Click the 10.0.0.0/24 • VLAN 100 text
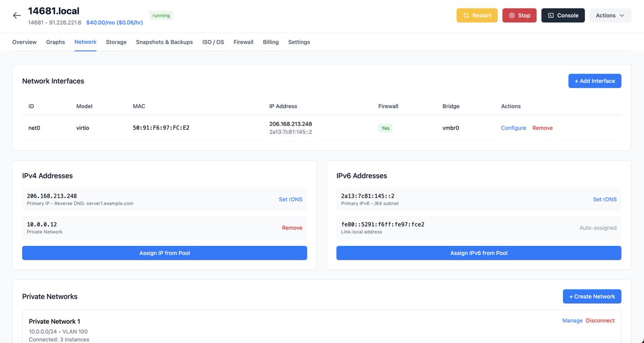 [58, 332]
